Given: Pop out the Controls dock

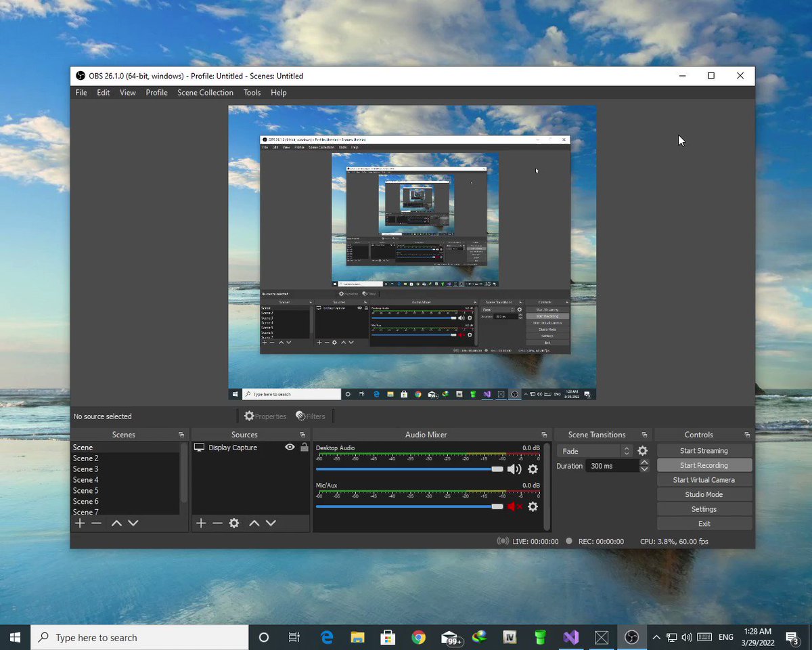Looking at the screenshot, I should 747,435.
